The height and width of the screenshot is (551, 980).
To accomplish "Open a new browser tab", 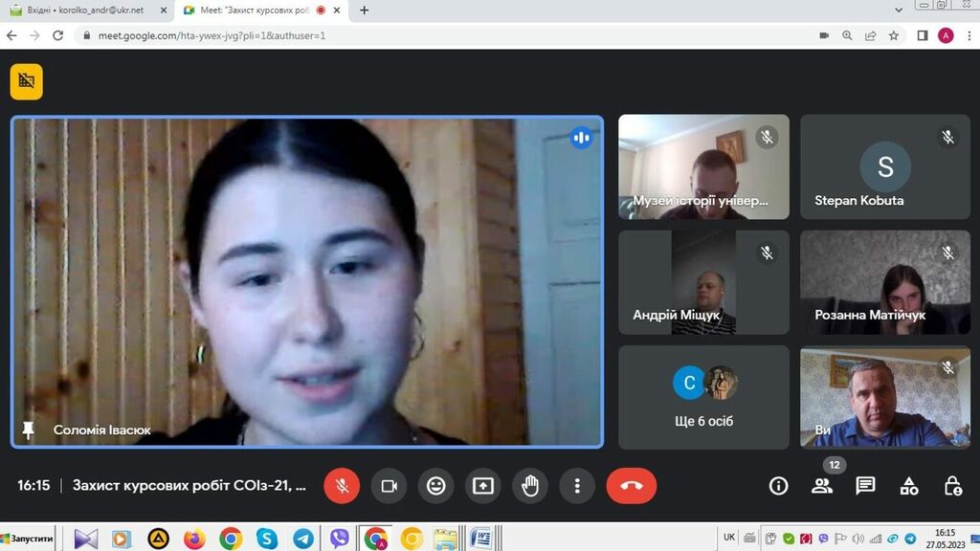I will 364,11.
